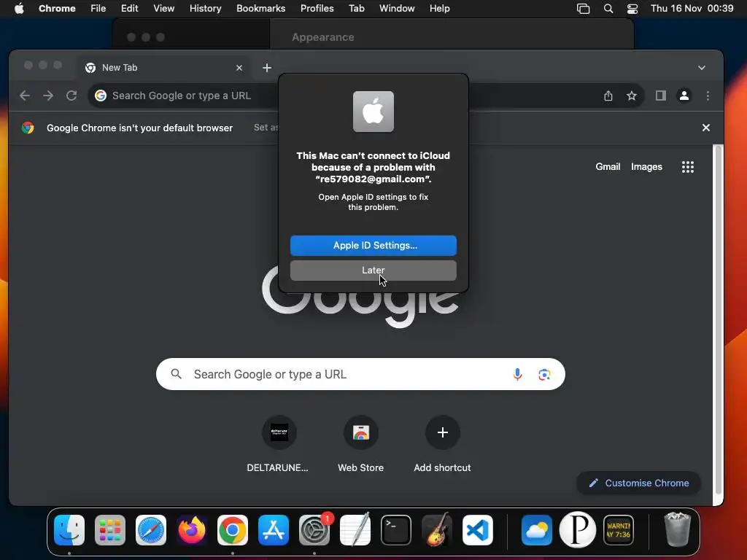Screen dimensions: 747x560
Task: Reload the current page
Action: [x=71, y=96]
